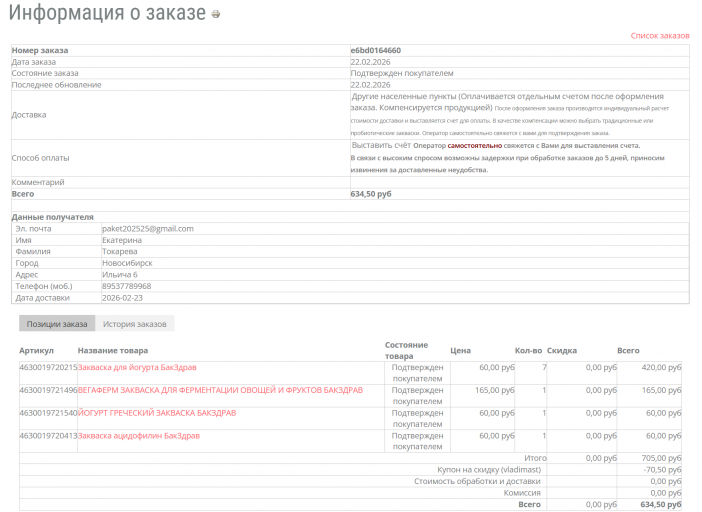Click the Информация о заказе page title

[107, 13]
